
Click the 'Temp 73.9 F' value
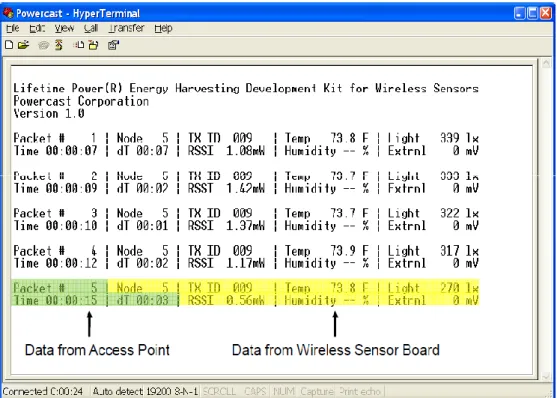pos(326,251)
